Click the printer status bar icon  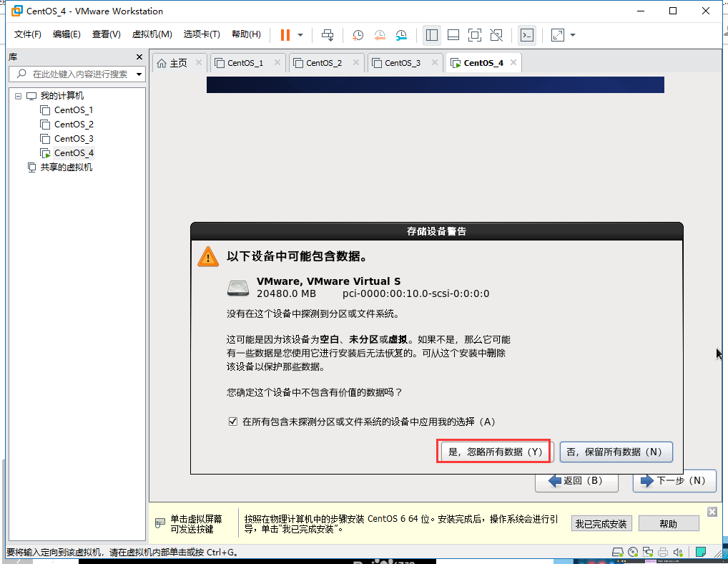[663, 553]
